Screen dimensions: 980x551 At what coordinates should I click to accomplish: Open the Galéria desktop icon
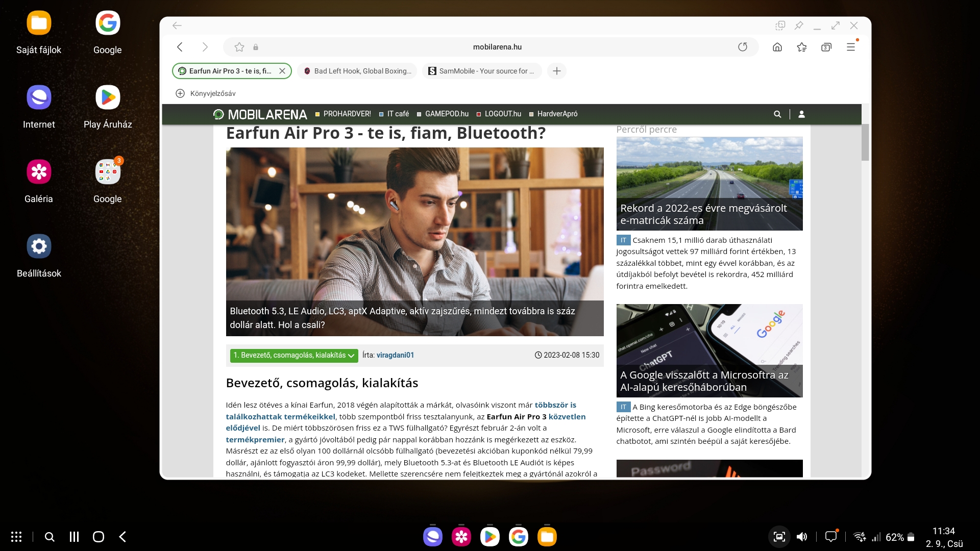[x=39, y=181]
